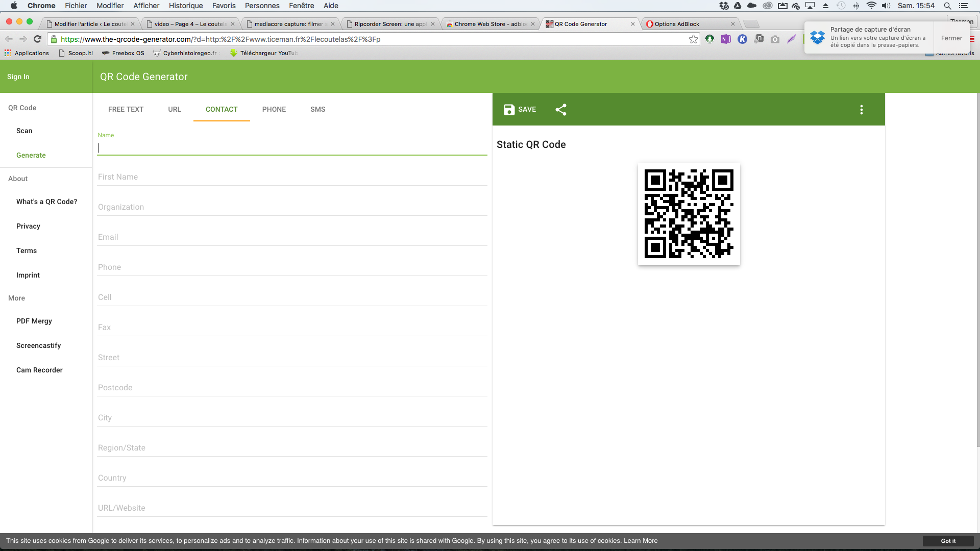Image resolution: width=980 pixels, height=551 pixels.
Task: Click the First Name field
Action: [x=292, y=177]
